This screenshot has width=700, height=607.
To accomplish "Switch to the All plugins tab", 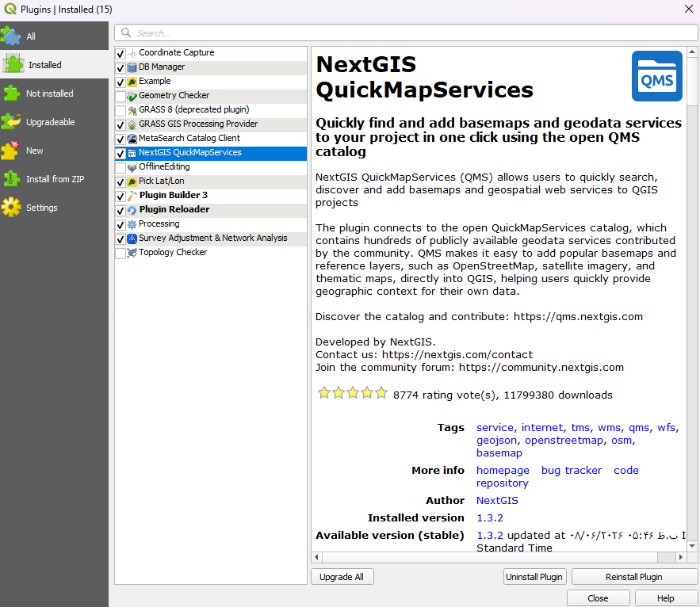I will tap(54, 36).
